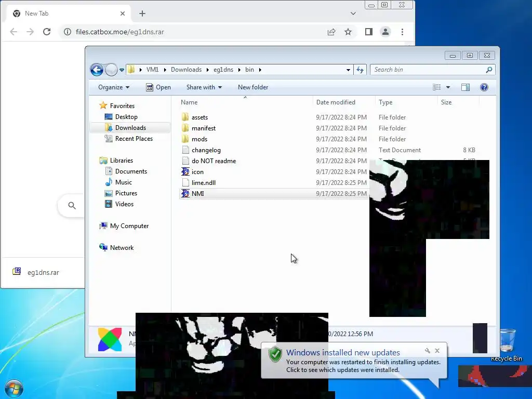Open eg1dns.rar in Chrome download bar
The height and width of the screenshot is (399, 532).
(36, 272)
